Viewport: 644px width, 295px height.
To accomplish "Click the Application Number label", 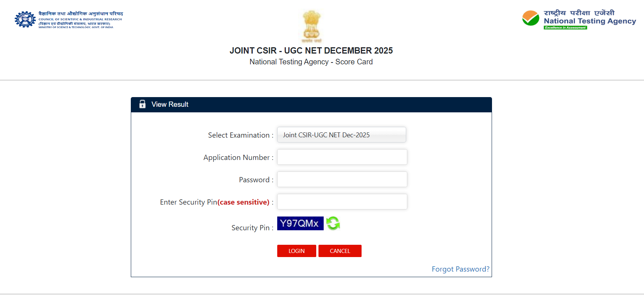I will pos(236,157).
